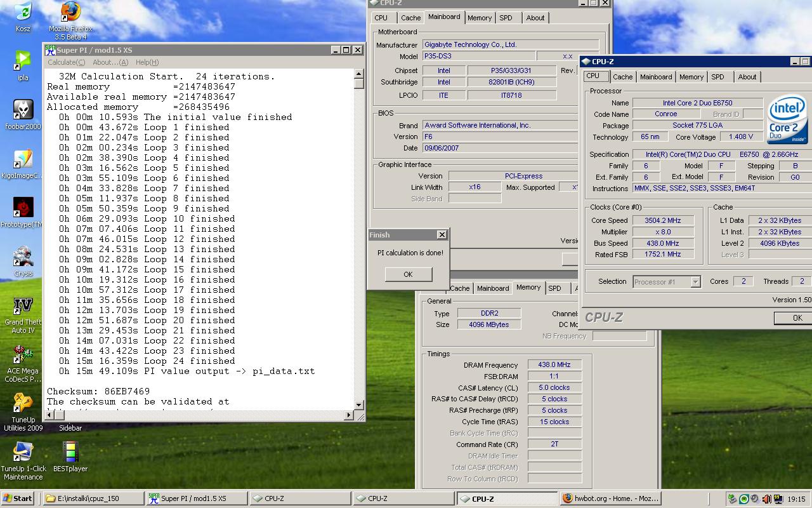Screen dimensions: 812x508
Task: Launch BESTplayer desktop icon
Action: [x=70, y=457]
